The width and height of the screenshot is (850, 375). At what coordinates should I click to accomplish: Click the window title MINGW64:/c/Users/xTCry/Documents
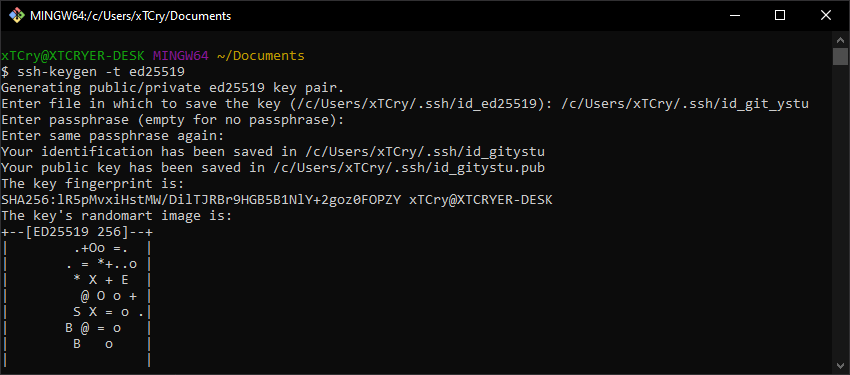coord(131,16)
